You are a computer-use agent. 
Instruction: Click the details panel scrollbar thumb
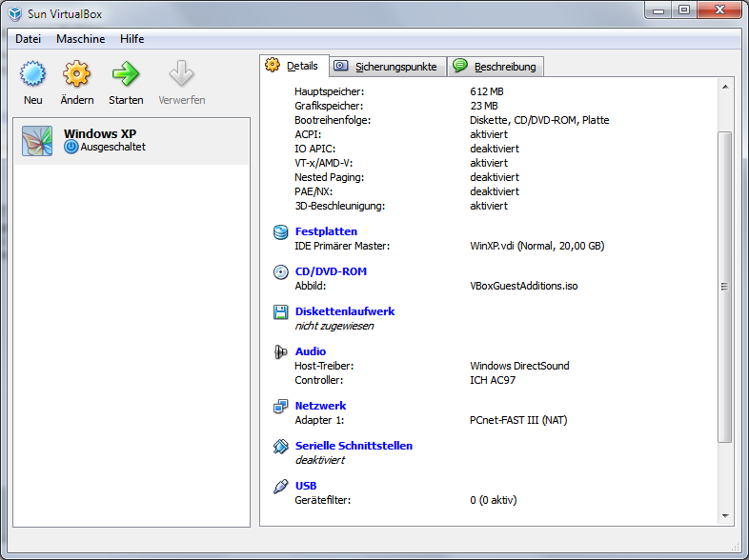click(725, 287)
